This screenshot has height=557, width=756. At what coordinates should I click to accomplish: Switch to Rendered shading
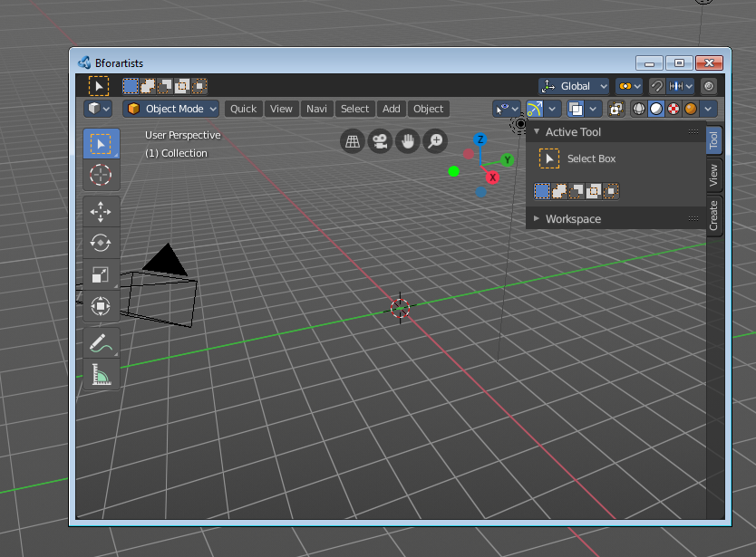691,109
